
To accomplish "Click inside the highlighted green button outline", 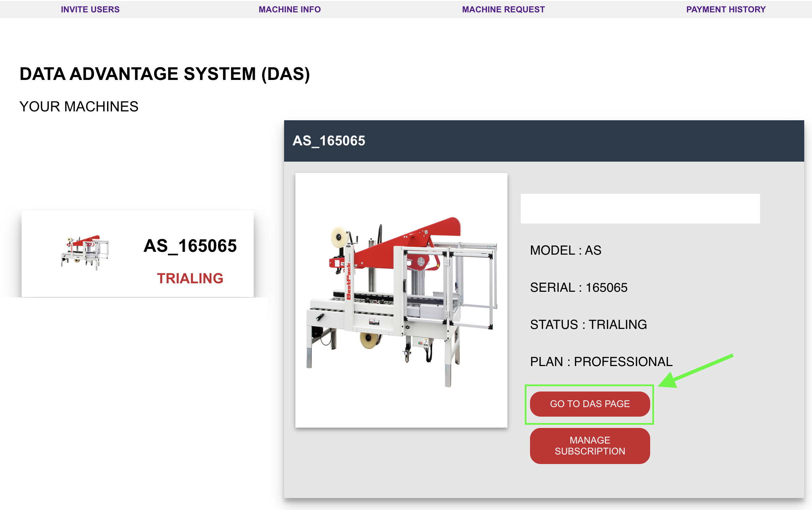I will (x=589, y=404).
